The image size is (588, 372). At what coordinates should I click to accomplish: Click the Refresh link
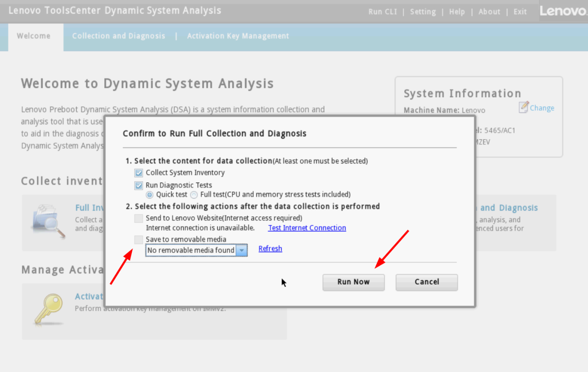pos(270,248)
